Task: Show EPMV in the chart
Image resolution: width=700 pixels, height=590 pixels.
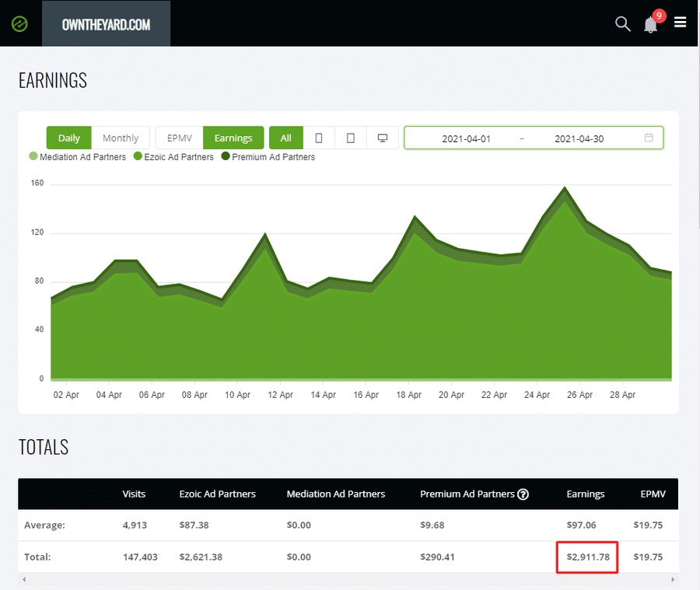Action: click(180, 138)
